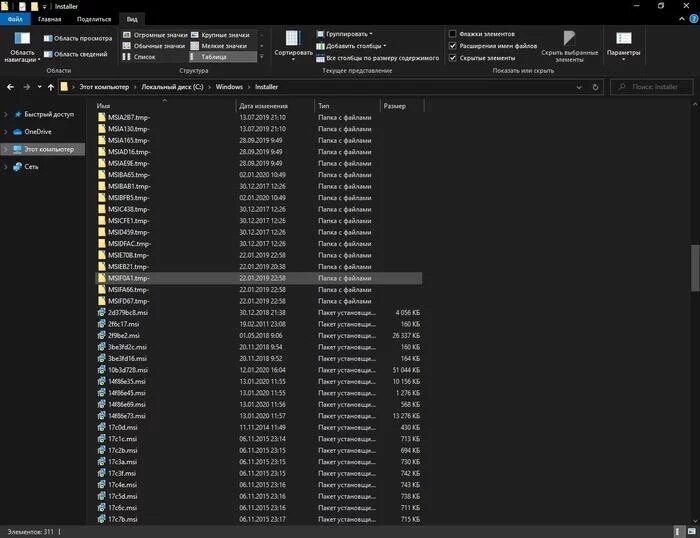The image size is (700, 538).
Task: Sort by Дата изменения column header
Action: click(275, 106)
